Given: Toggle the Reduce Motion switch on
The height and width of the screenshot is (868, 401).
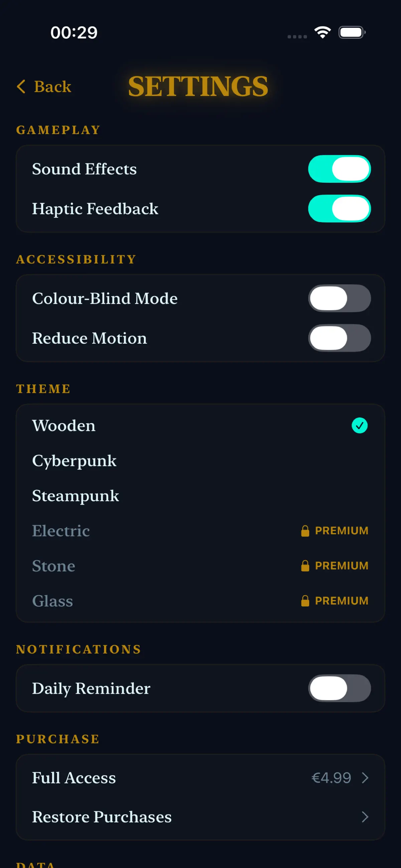Looking at the screenshot, I should pyautogui.click(x=340, y=338).
